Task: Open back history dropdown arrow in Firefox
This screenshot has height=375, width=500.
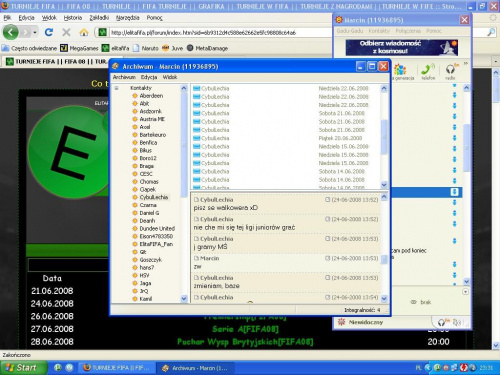Action: tap(35, 32)
